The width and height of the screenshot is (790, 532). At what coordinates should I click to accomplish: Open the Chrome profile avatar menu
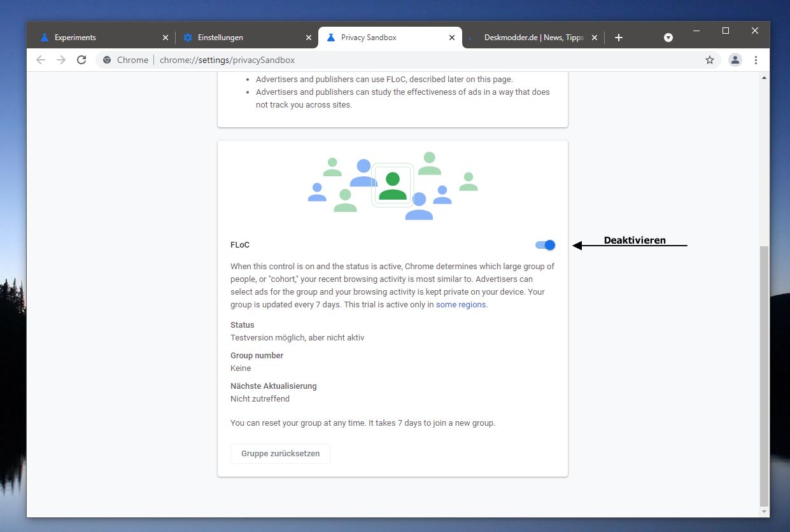(735, 60)
